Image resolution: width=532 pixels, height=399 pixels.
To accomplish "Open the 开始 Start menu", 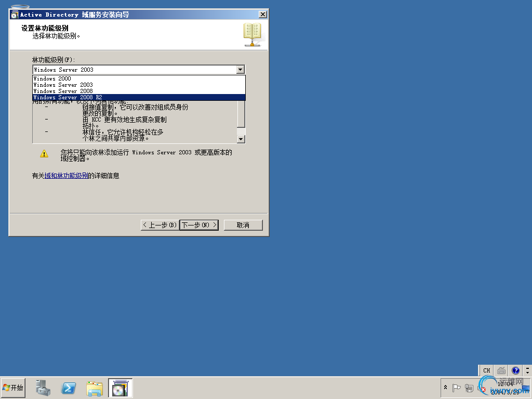I will (12, 388).
